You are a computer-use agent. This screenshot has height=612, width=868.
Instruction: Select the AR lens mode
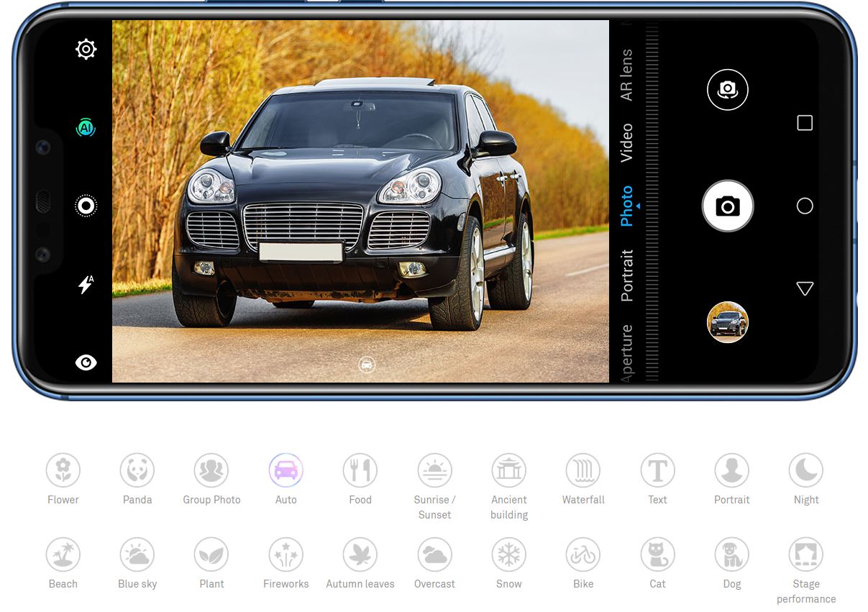click(x=626, y=75)
